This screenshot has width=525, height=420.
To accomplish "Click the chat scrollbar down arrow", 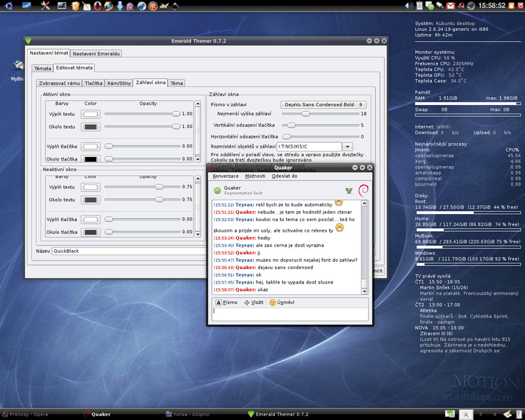I will (x=365, y=291).
